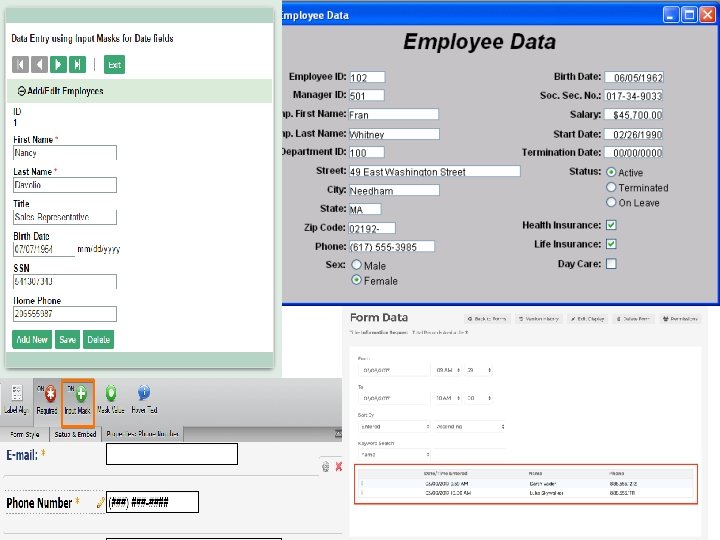
Task: Go to next record in Data Entry panel
Action: click(58, 64)
